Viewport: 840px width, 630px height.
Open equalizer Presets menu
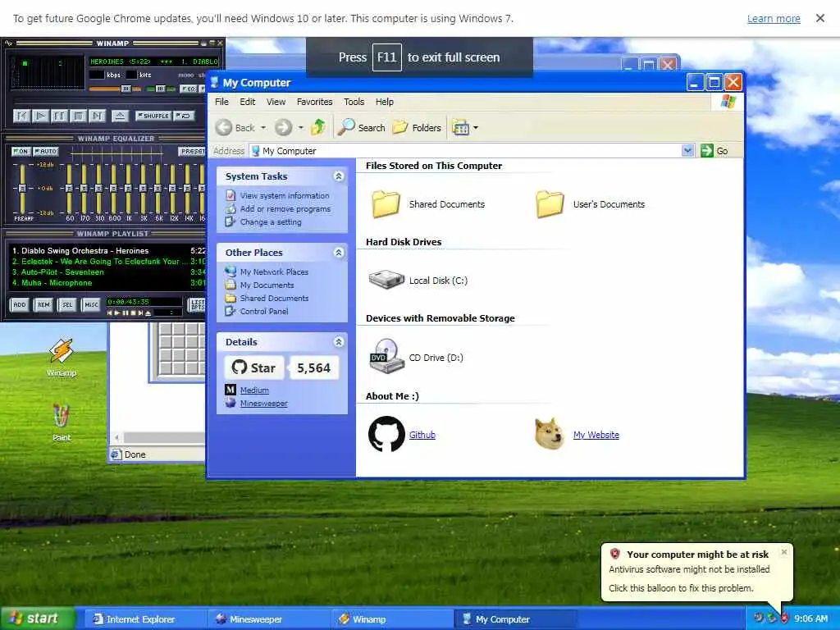tap(192, 152)
